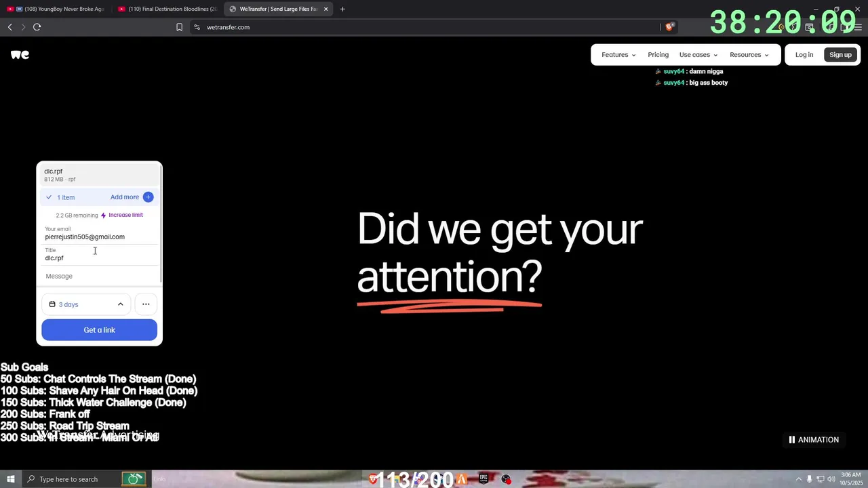Click the Add more link
868x488 pixels.
(125, 197)
